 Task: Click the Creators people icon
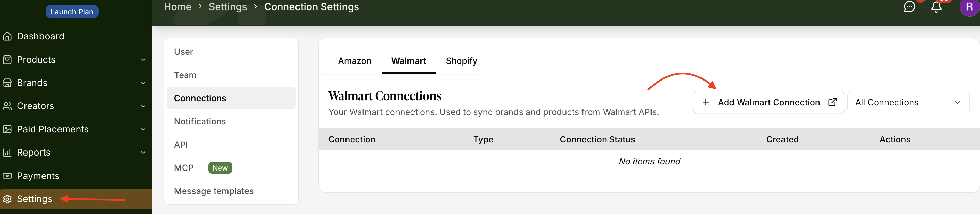pos(7,106)
